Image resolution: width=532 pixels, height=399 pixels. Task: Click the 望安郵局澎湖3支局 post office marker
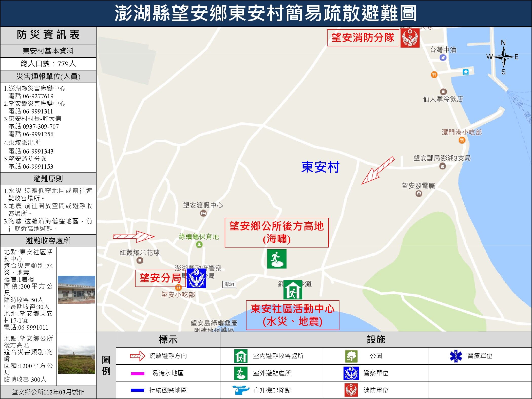click(x=442, y=166)
